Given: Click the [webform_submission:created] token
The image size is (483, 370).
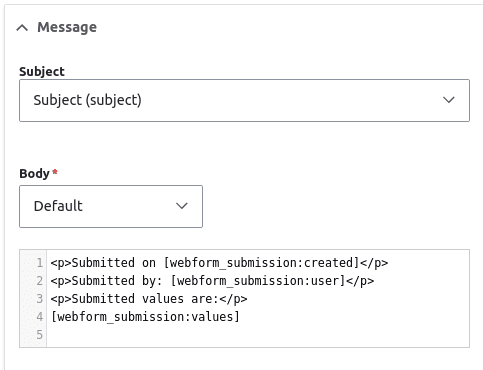Looking at the screenshot, I should click(x=261, y=263).
